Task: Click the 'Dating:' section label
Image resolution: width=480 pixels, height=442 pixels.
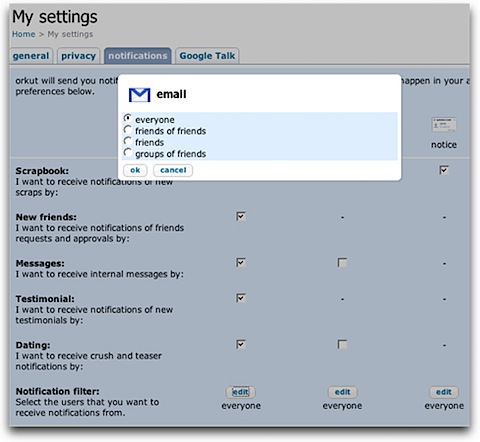Action: pos(33,345)
